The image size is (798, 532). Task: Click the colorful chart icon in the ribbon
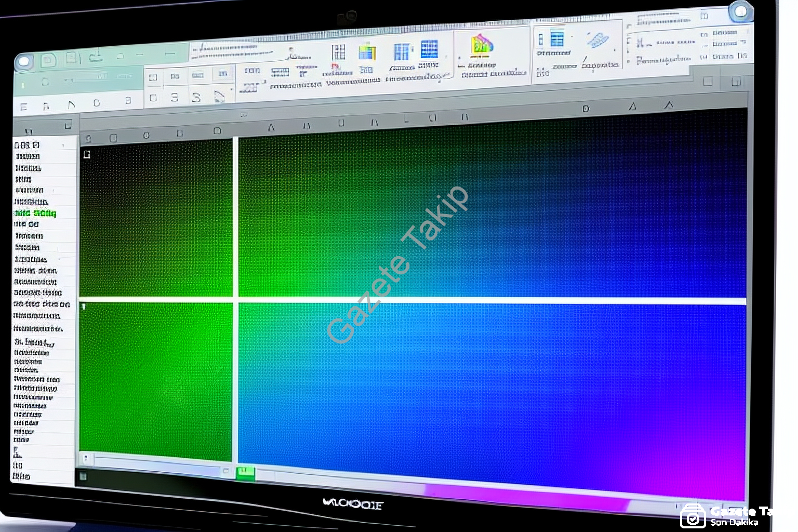coord(482,45)
